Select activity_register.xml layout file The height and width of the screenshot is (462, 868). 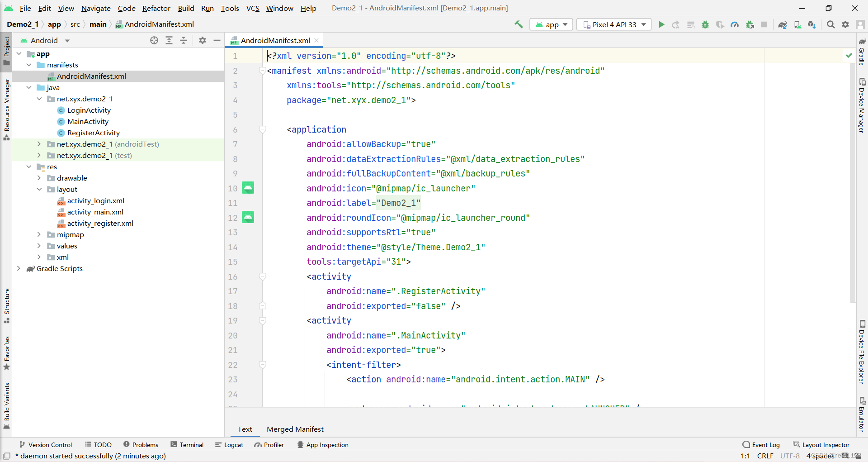pos(100,223)
